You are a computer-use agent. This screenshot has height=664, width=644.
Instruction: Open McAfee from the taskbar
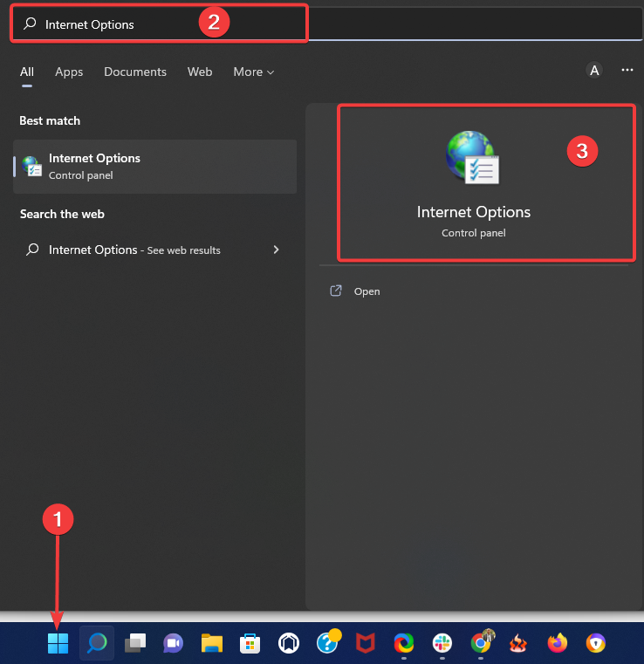coord(365,644)
